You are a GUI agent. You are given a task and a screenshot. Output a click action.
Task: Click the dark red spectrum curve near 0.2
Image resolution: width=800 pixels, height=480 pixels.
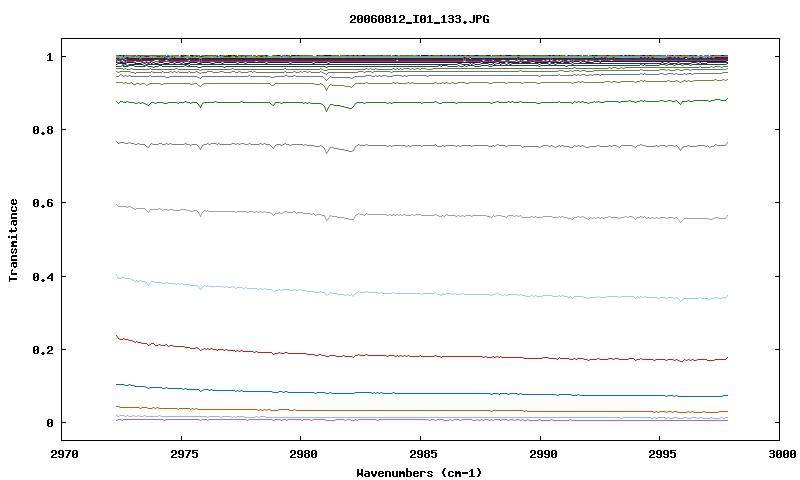pyautogui.click(x=421, y=356)
